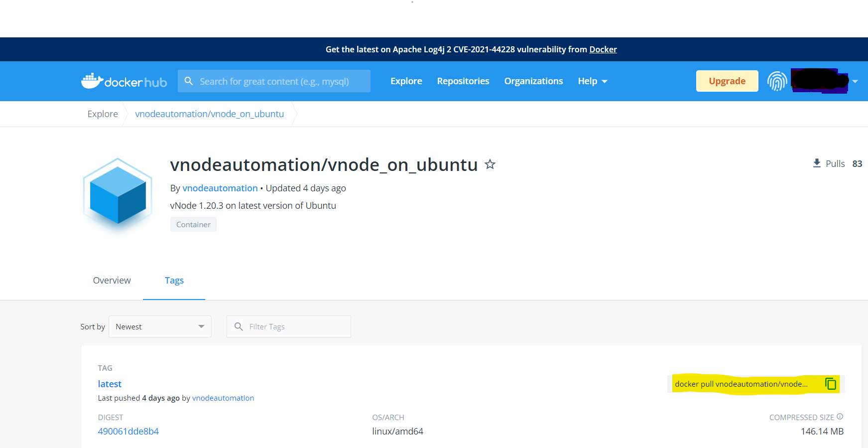Click the Explore breadcrumb

[x=103, y=114]
